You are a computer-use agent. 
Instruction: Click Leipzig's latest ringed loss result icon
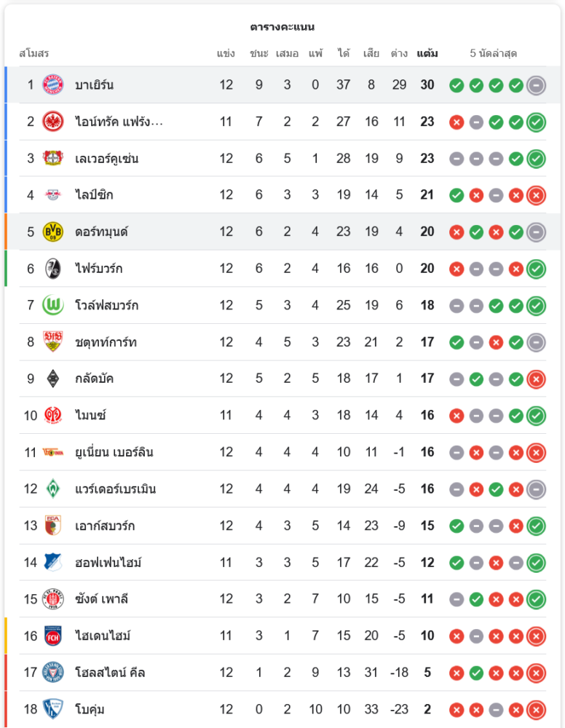point(536,195)
